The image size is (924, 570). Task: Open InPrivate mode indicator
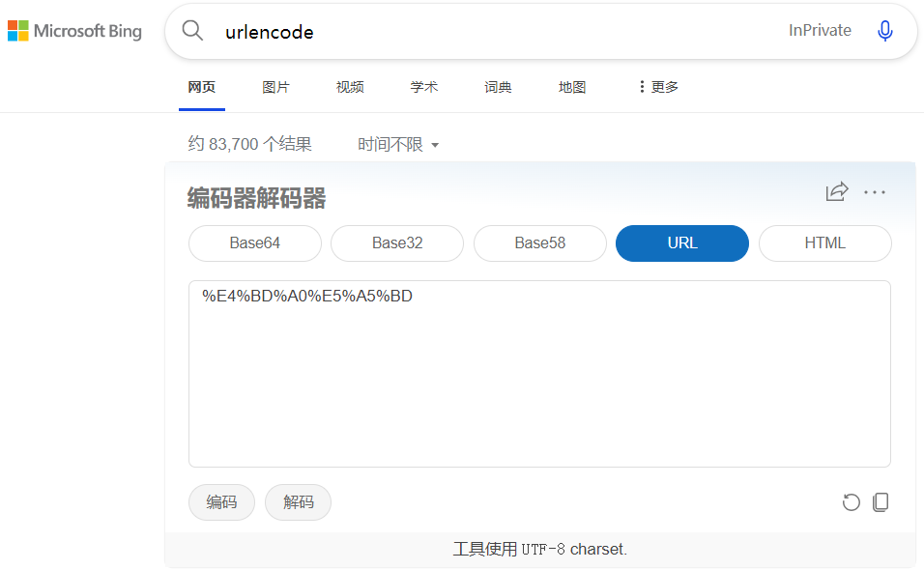tap(819, 30)
